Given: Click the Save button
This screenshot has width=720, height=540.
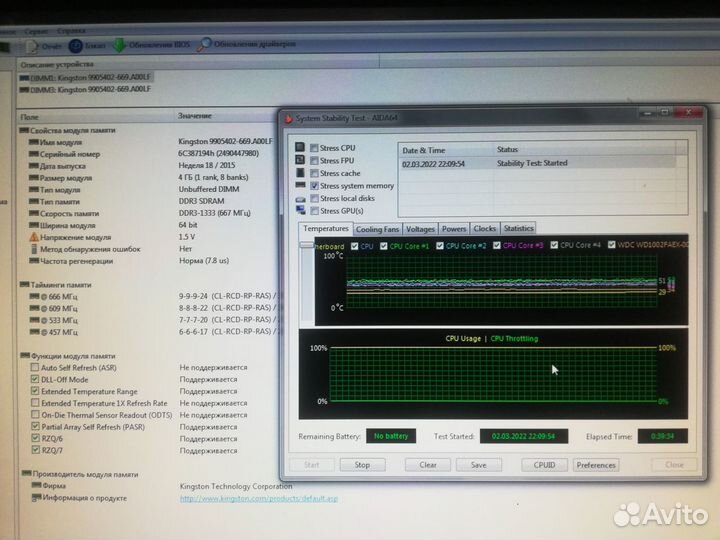Looking at the screenshot, I should (478, 465).
